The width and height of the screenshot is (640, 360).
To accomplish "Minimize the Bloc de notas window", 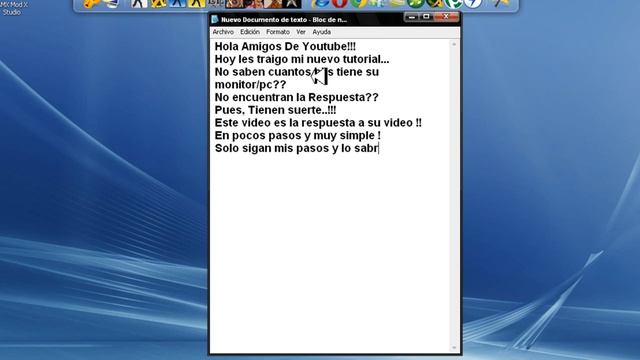I will (412, 17).
